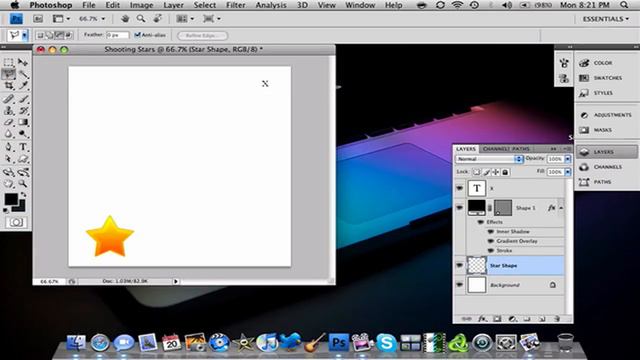Click the Rotate View tool in application bar
This screenshot has width=640, height=360.
click(x=157, y=19)
